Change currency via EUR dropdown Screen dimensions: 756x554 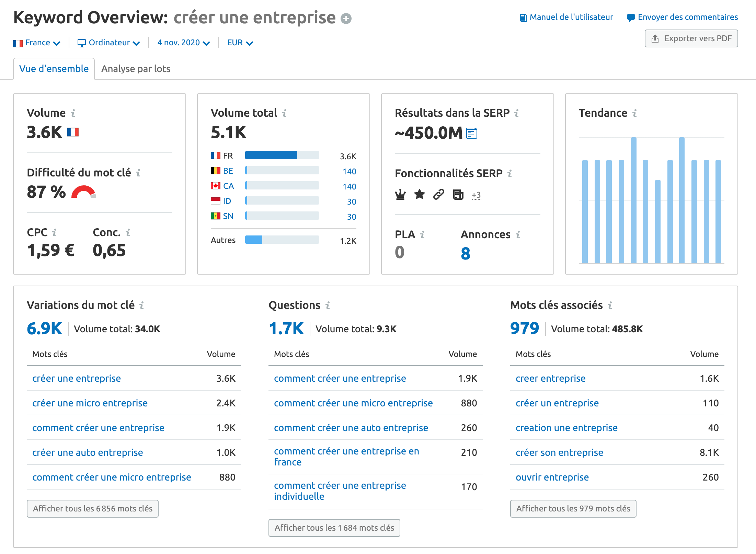tap(240, 43)
